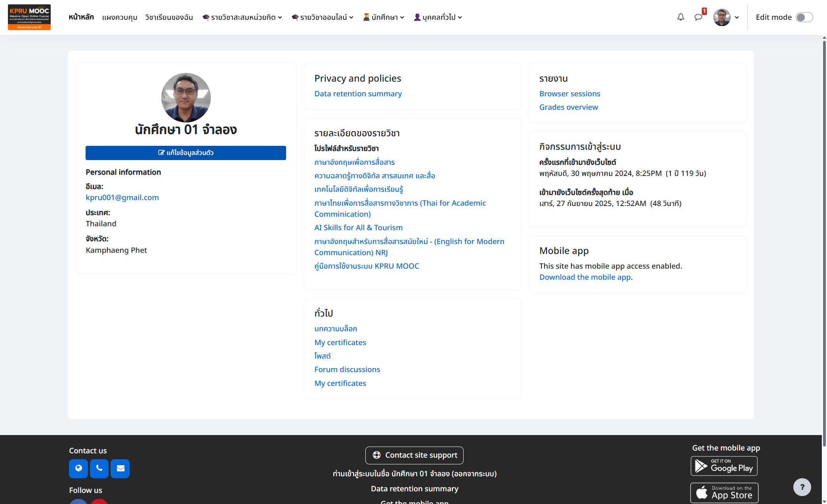The height and width of the screenshot is (504, 827).
Task: Click the globe website contact icon
Action: (x=78, y=468)
